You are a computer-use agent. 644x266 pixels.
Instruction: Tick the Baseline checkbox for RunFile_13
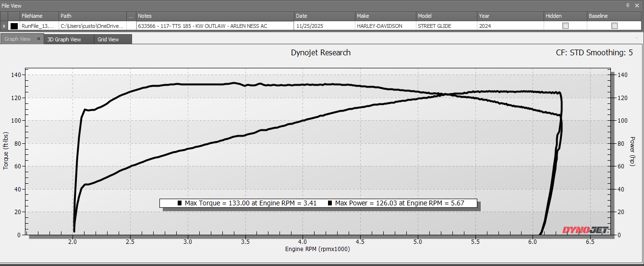click(x=614, y=26)
